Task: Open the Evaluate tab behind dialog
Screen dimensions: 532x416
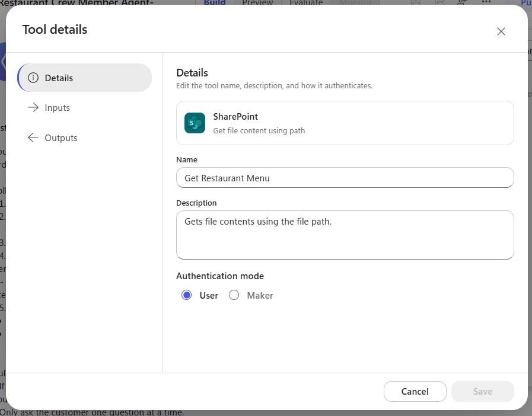Action: 306,2
